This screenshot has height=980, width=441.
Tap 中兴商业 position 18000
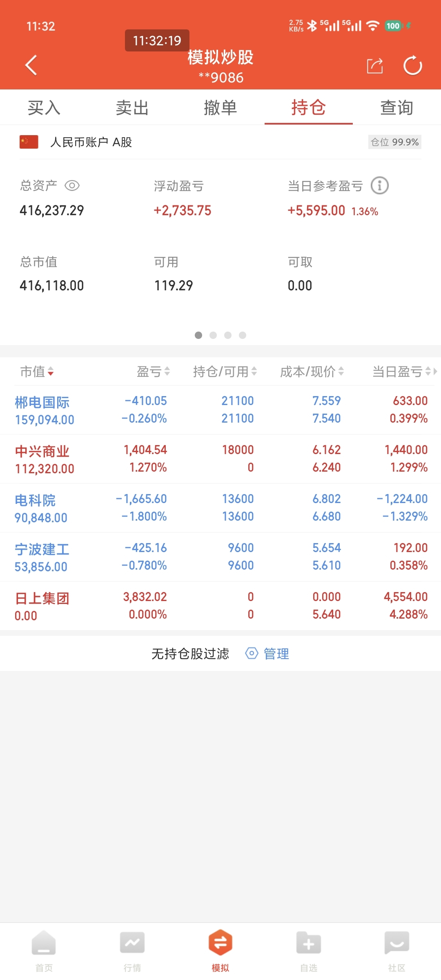[238, 450]
